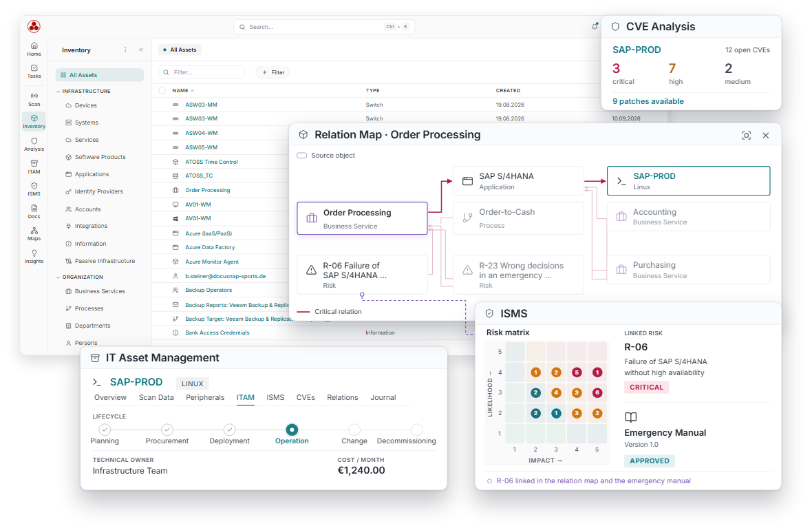812x528 pixels.
Task: Open ASW03-MM asset link
Action: click(202, 105)
